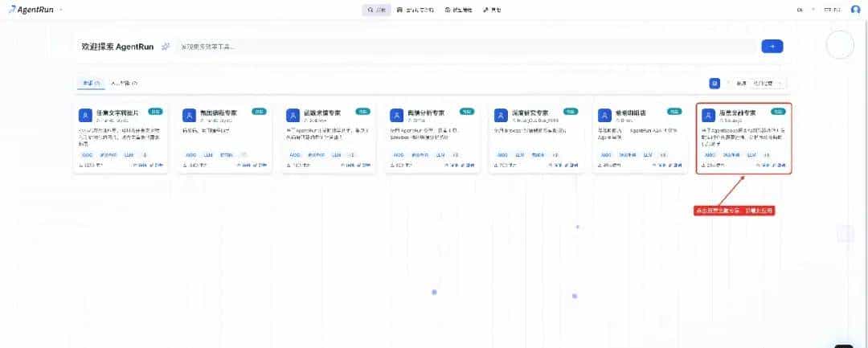
Task: Click the teal badge on the sixth agent card
Action: point(674,111)
